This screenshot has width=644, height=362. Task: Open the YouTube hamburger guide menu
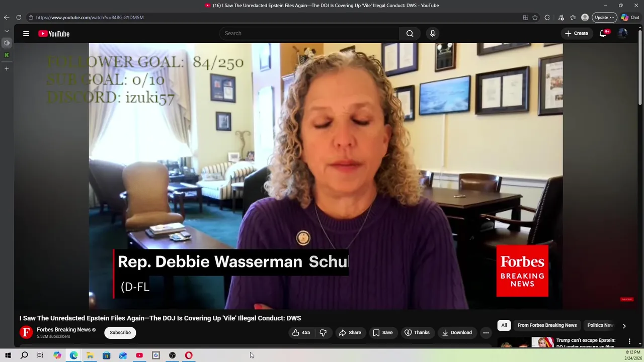(x=26, y=34)
